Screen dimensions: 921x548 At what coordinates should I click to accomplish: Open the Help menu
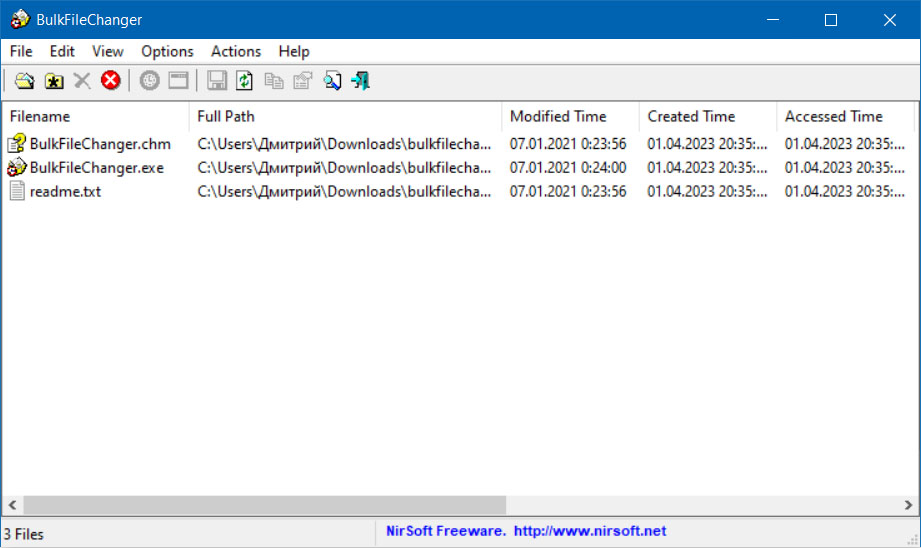[x=294, y=52]
